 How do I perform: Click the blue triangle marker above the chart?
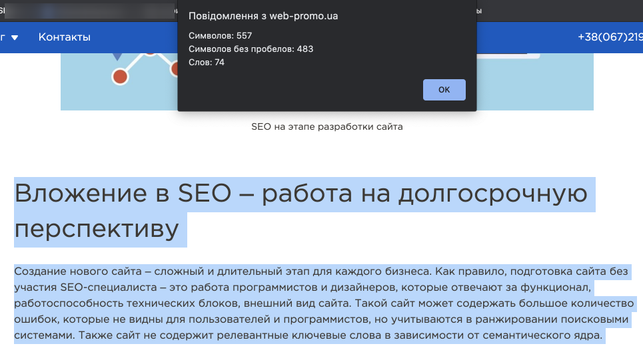click(x=119, y=57)
